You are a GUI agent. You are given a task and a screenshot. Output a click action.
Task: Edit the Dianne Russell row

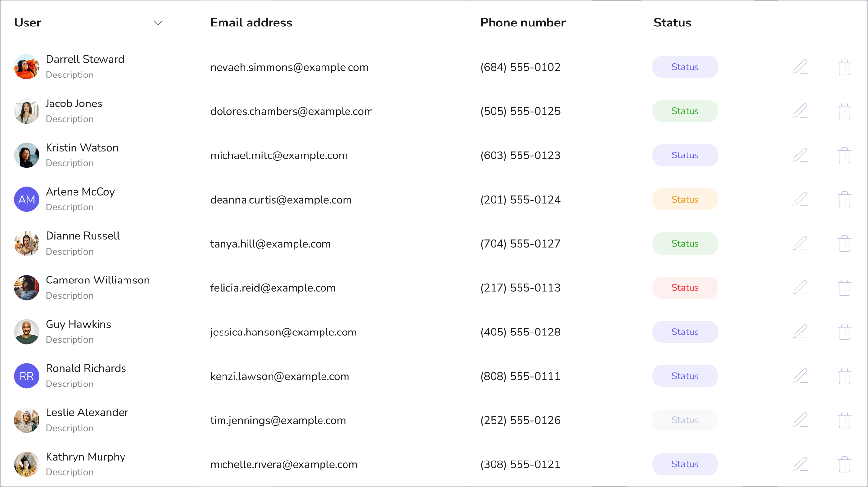(x=800, y=243)
